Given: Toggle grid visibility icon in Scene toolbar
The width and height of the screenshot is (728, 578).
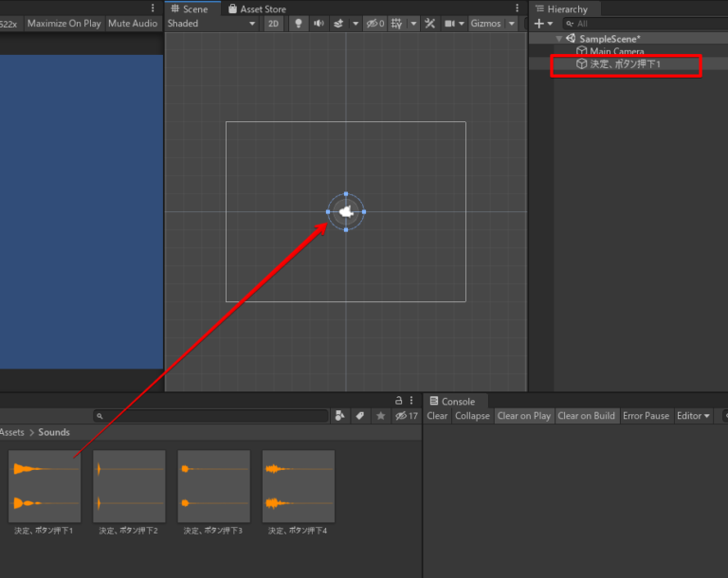Looking at the screenshot, I should pyautogui.click(x=396, y=23).
